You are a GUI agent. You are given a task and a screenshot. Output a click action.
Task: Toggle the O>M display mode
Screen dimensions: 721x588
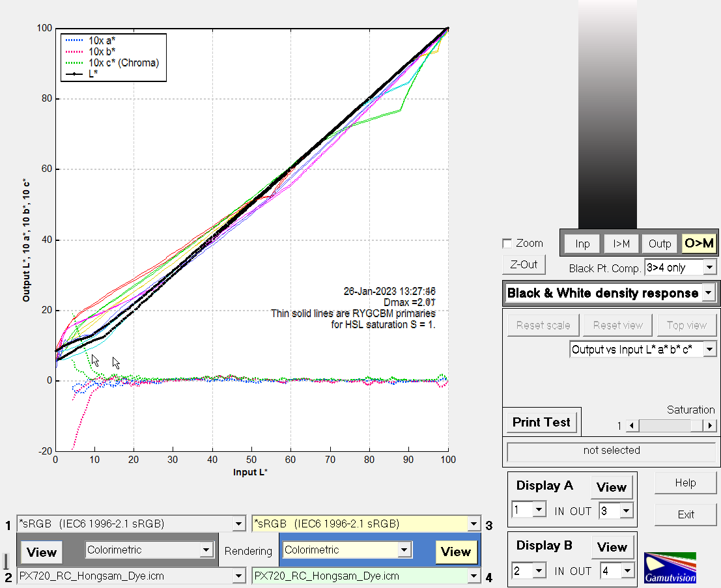click(699, 244)
